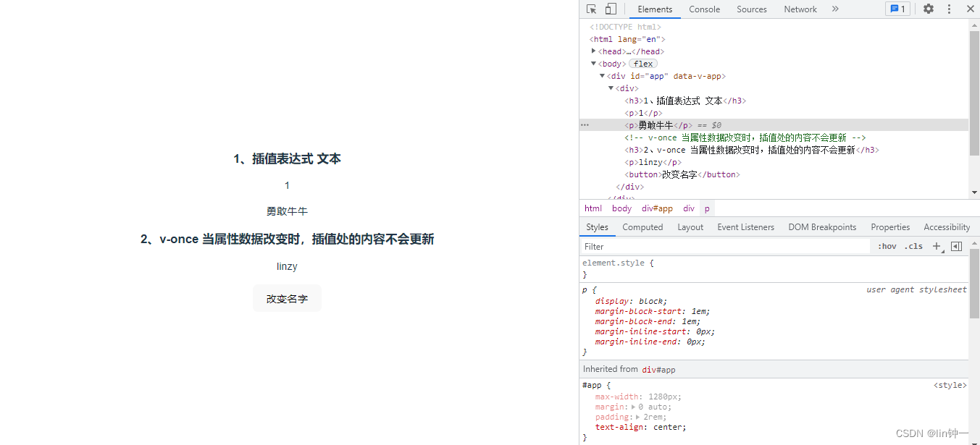Activate the inspect element picker icon
This screenshot has width=980, height=445.
pos(592,9)
